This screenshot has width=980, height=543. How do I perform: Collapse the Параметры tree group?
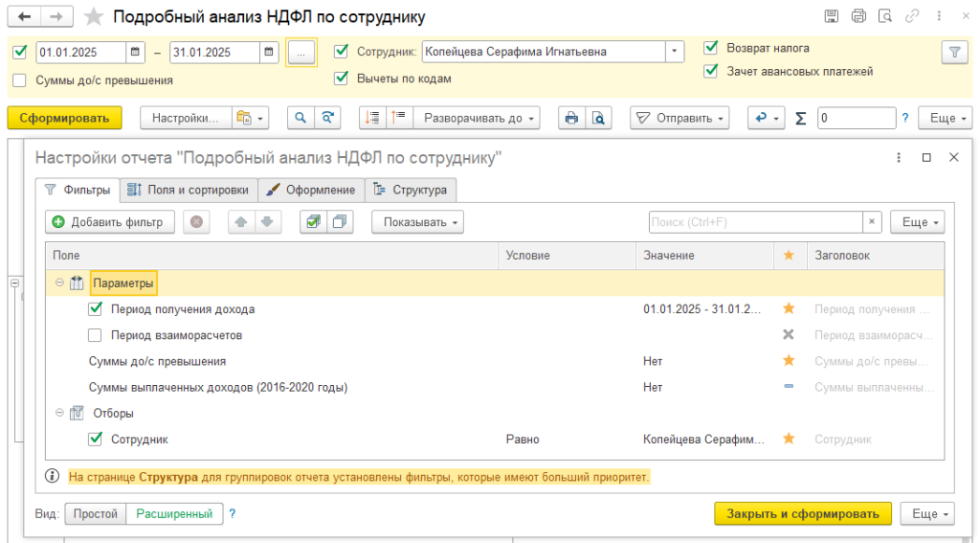tap(59, 283)
